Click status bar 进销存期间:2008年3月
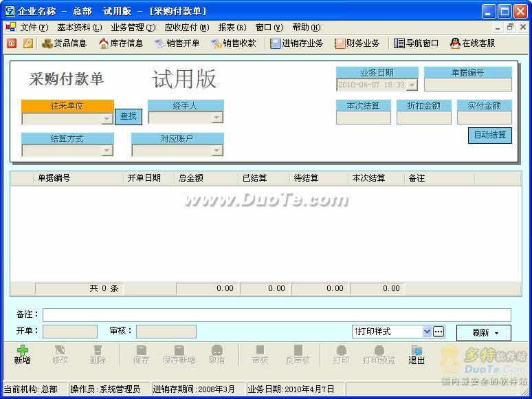Viewport: 532px width, 399px height. click(197, 389)
